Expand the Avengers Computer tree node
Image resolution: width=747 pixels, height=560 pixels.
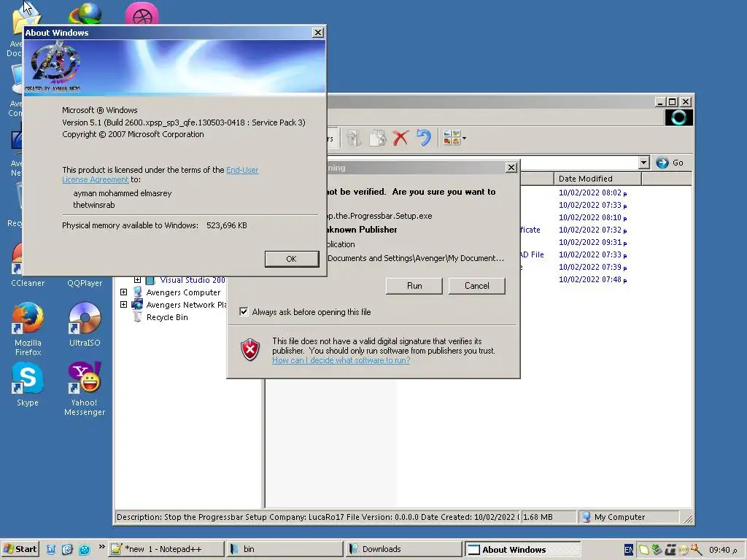click(123, 292)
